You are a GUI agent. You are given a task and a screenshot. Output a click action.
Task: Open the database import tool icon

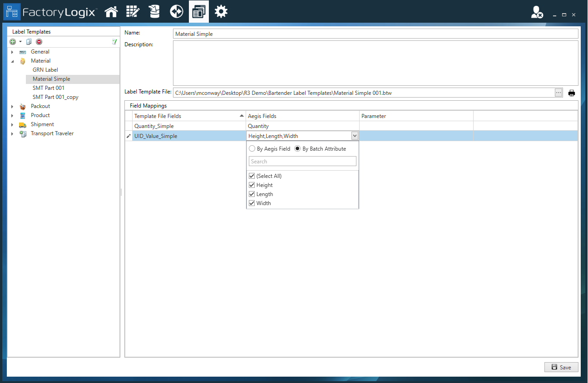tap(154, 11)
